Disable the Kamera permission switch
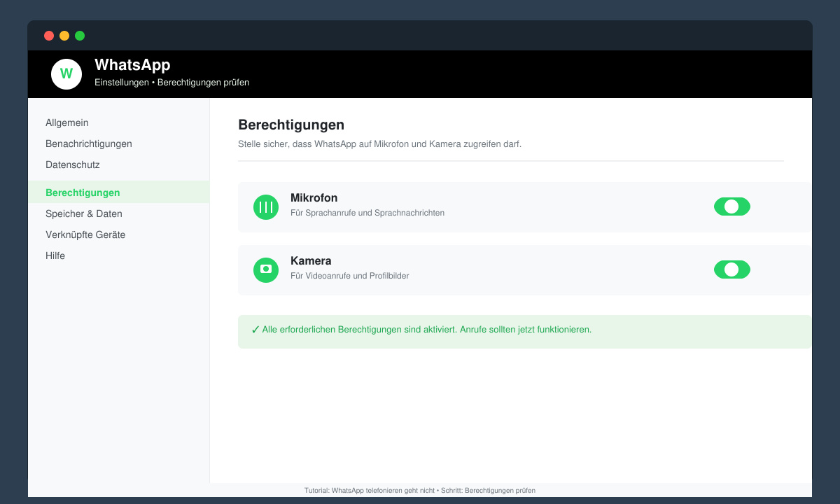The height and width of the screenshot is (504, 840). click(732, 269)
